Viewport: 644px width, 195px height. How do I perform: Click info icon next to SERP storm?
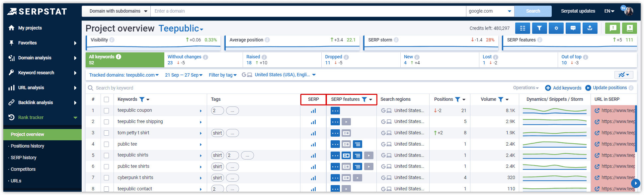[x=396, y=40]
